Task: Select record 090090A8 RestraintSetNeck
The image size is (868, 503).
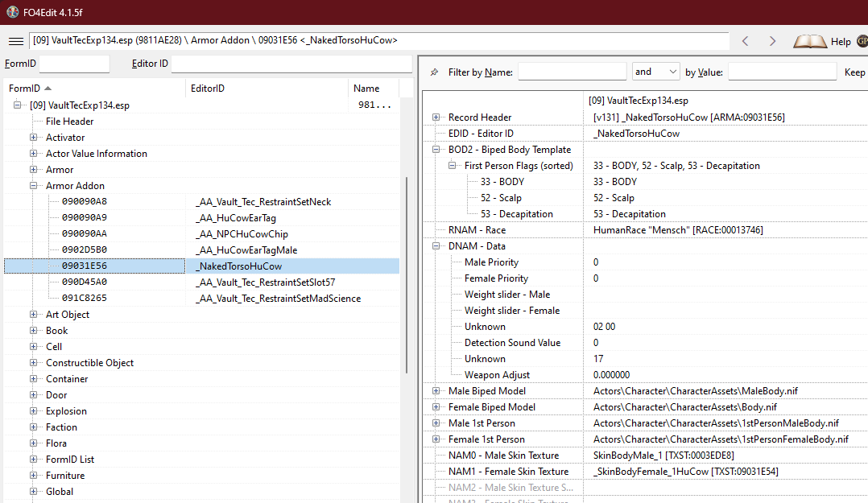Action: pyautogui.click(x=201, y=201)
